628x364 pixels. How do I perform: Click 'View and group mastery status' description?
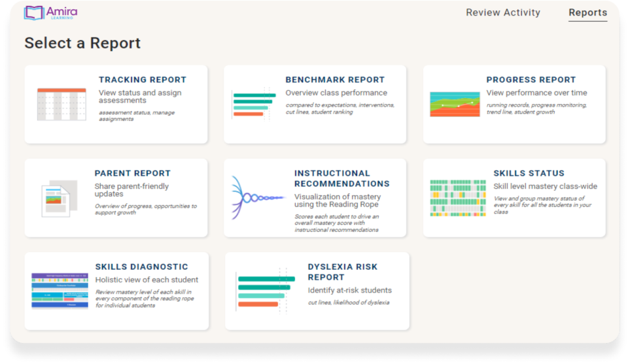(542, 205)
